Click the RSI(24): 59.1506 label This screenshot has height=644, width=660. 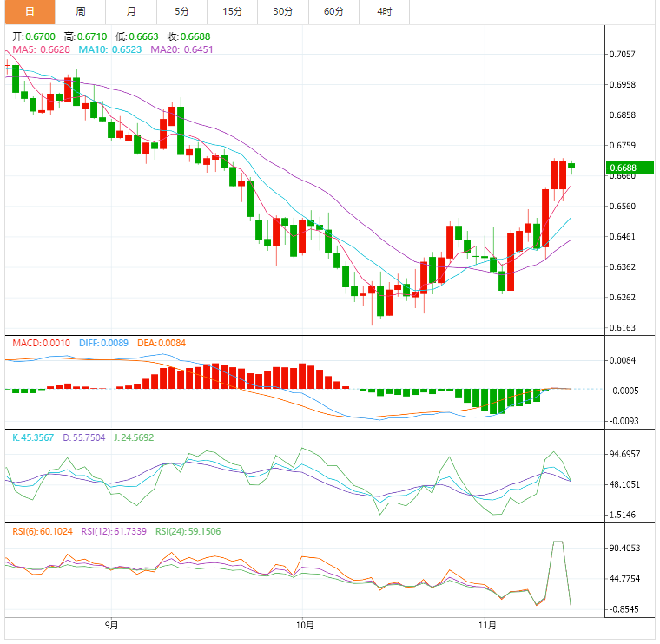point(188,532)
